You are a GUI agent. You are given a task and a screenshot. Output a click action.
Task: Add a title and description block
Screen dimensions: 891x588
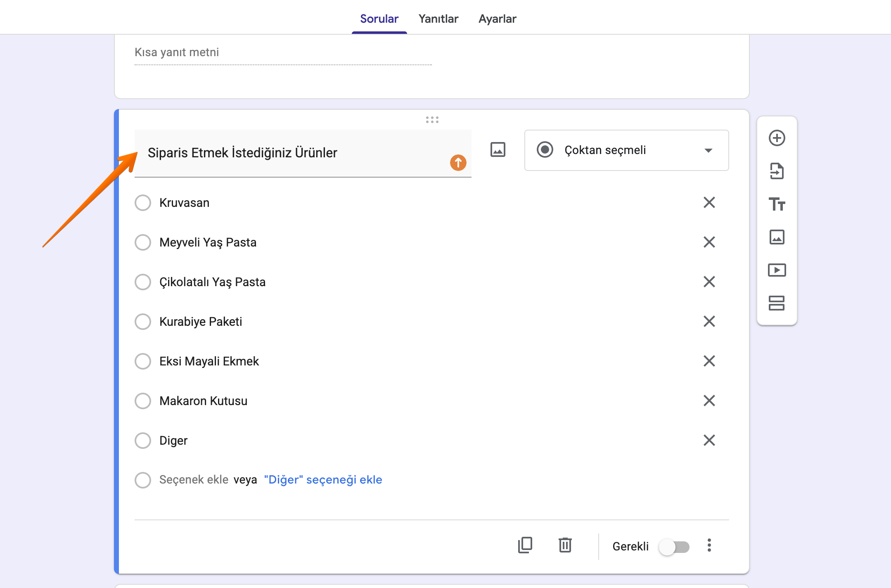click(777, 204)
